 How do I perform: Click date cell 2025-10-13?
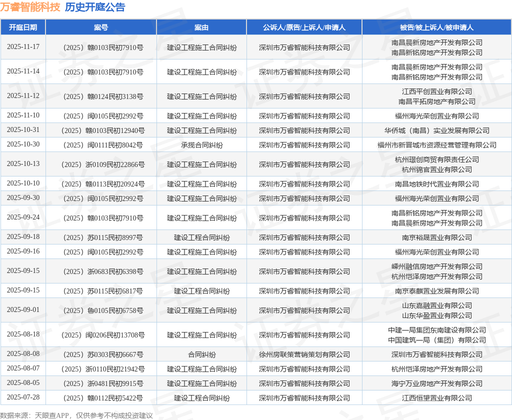click(23, 163)
